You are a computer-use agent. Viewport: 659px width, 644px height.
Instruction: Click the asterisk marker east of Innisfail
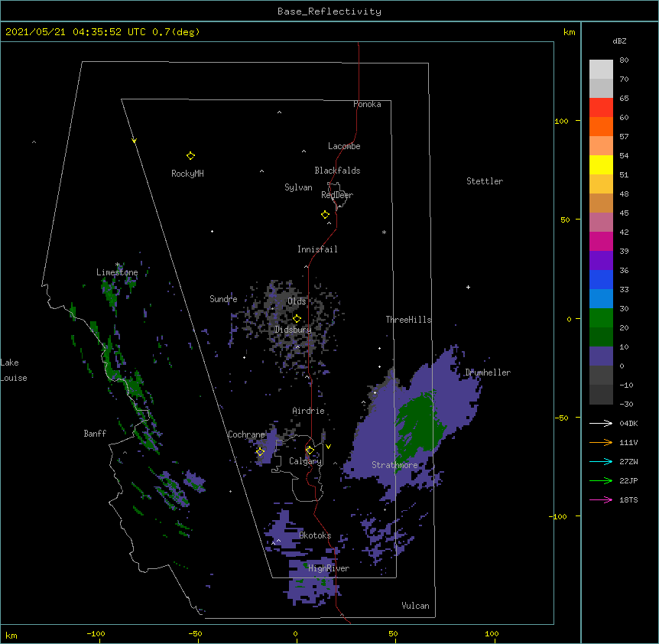[384, 233]
